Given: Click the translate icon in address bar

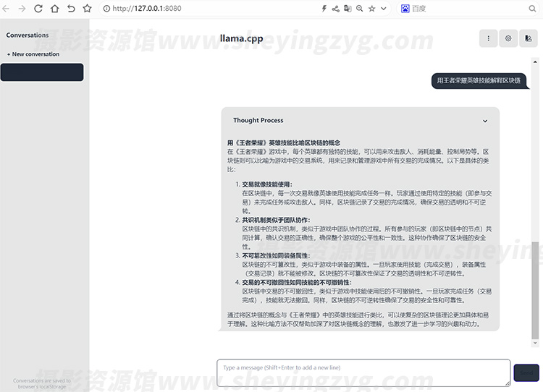Looking at the screenshot, I should point(348,9).
